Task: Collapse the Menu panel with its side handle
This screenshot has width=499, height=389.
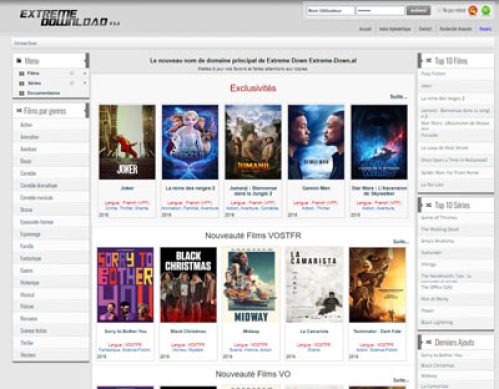Action: pyautogui.click(x=87, y=60)
